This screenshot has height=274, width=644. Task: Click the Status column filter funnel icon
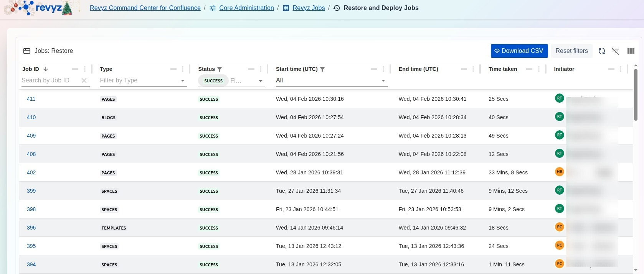coord(220,69)
